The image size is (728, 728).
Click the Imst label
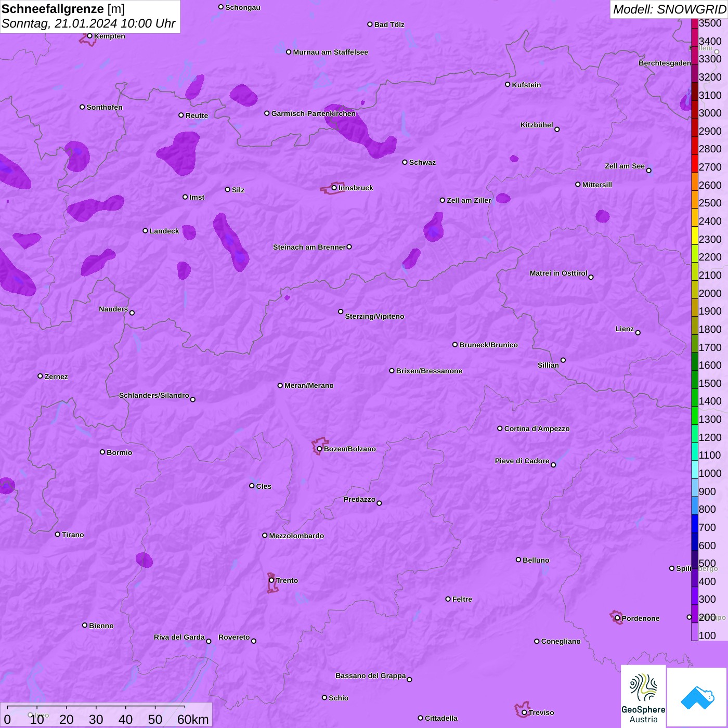pyautogui.click(x=197, y=197)
